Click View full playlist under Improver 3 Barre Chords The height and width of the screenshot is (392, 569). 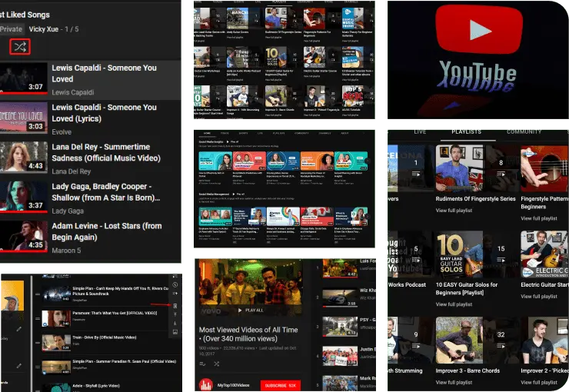(454, 382)
